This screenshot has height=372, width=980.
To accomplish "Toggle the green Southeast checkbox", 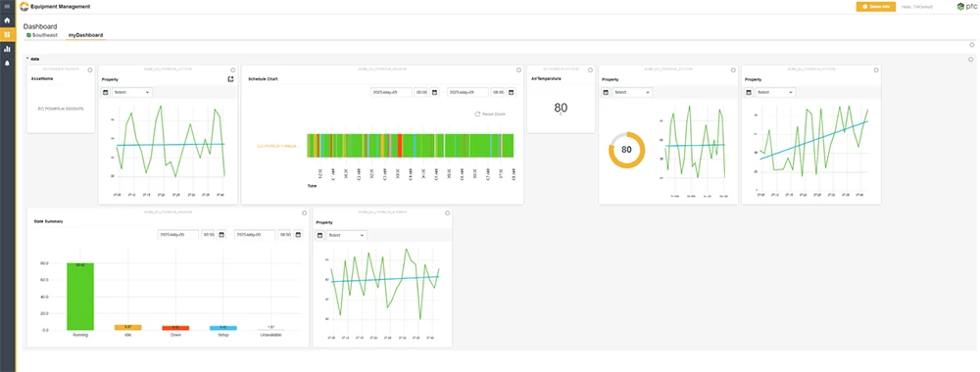I will click(28, 35).
